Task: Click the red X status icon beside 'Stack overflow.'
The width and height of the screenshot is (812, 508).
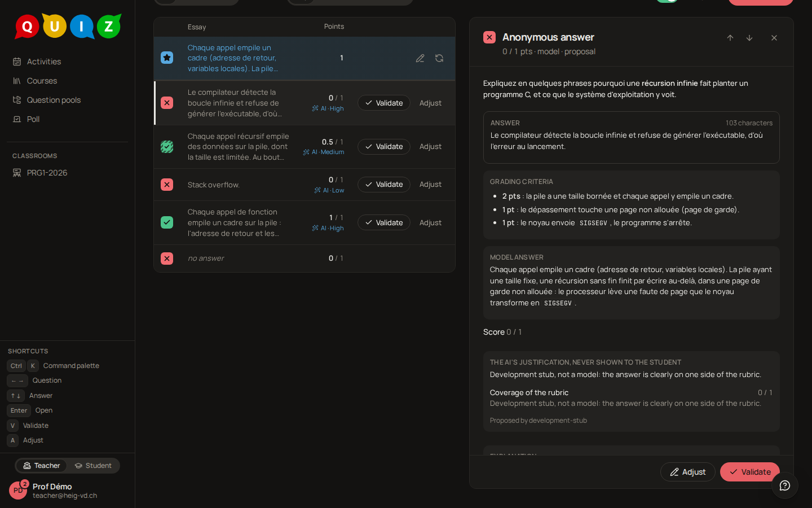Action: coord(167,185)
